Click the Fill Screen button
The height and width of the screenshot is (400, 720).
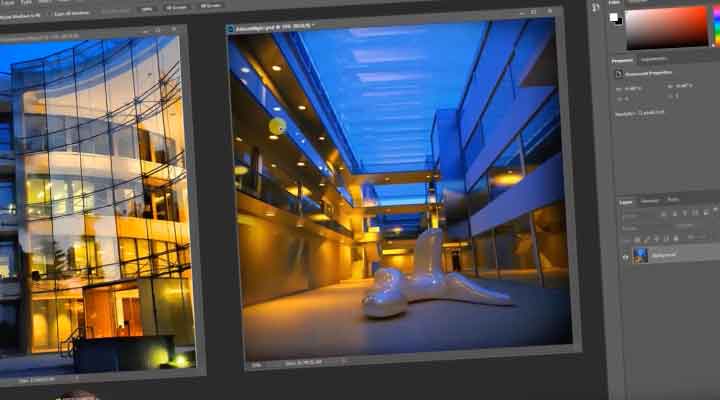click(x=211, y=6)
